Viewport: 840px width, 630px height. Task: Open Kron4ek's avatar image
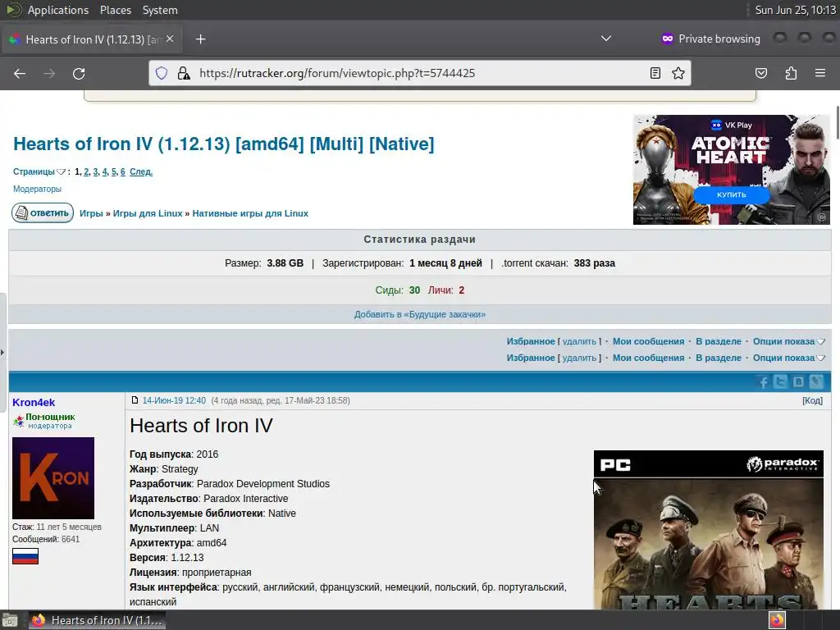(53, 478)
